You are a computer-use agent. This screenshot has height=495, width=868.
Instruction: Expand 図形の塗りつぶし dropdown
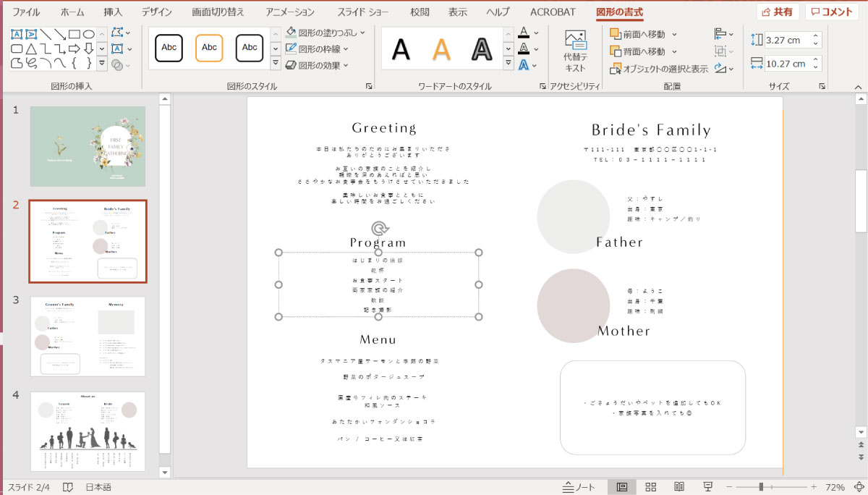point(362,33)
